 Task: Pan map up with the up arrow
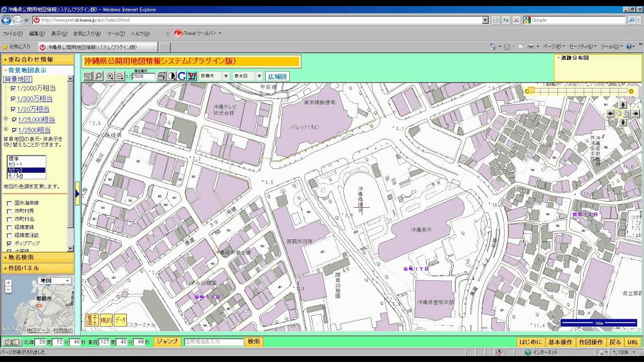[x=623, y=105]
